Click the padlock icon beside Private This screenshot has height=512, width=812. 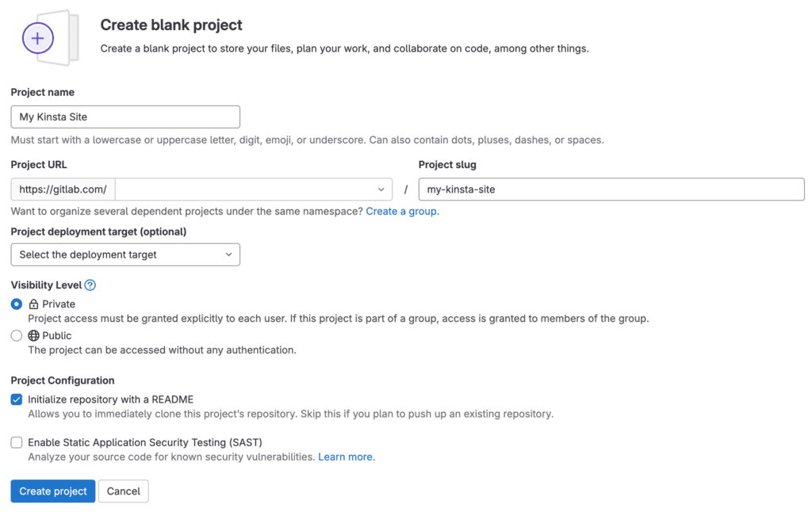32,304
